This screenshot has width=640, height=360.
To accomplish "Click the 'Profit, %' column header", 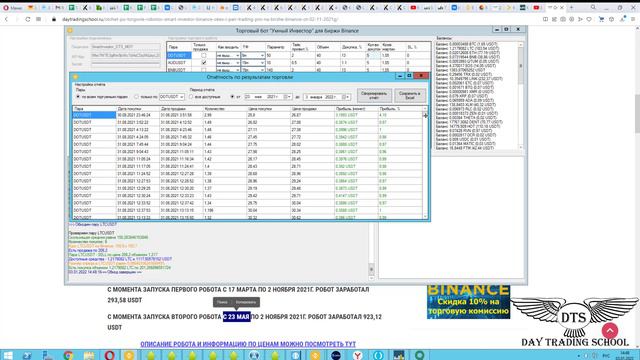I will [400, 109].
